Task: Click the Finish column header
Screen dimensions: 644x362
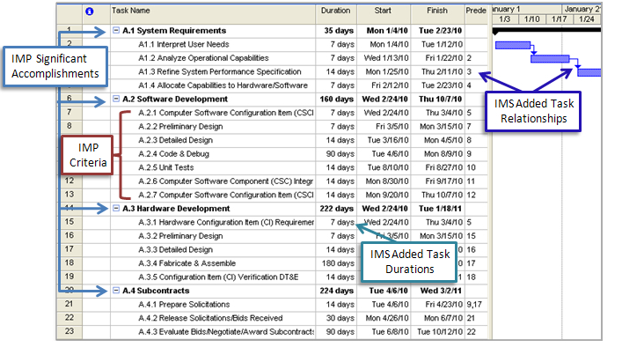Action: point(436,12)
